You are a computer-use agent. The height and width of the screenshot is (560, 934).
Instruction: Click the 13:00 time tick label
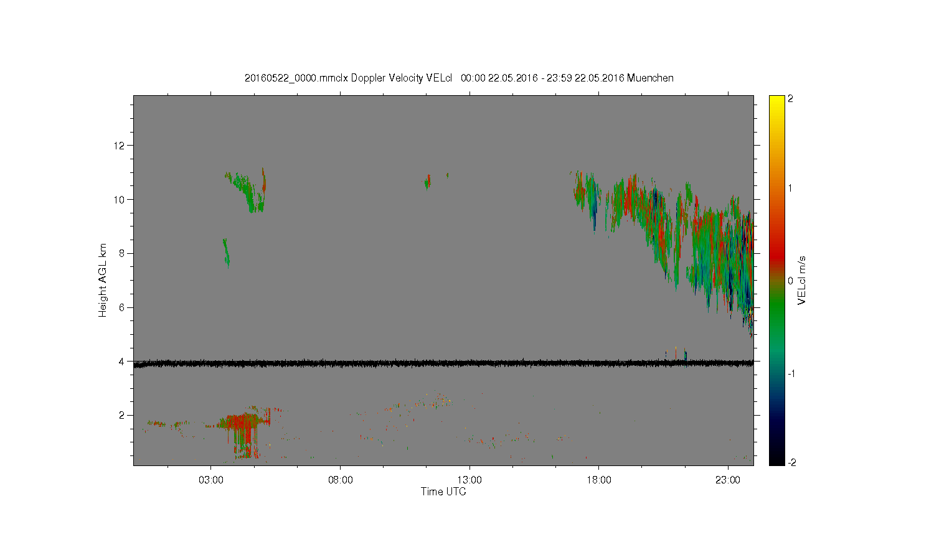(x=469, y=480)
